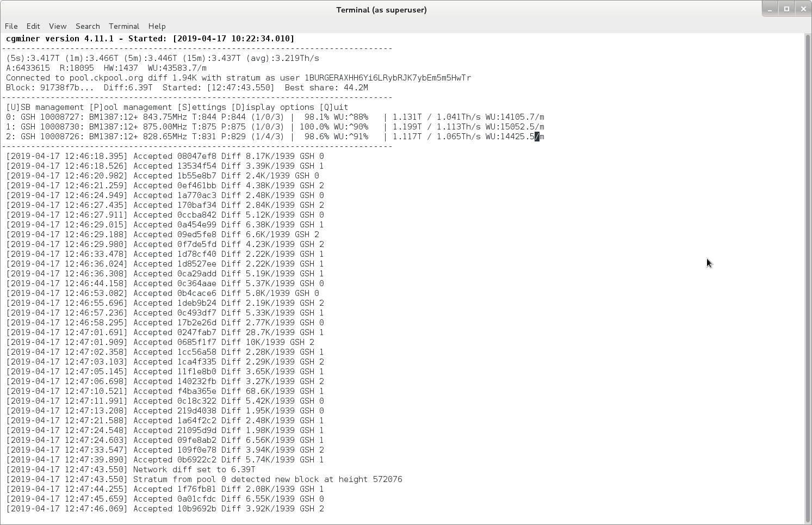
Task: Click 'WU:43583.7/m' value
Action: pos(177,68)
